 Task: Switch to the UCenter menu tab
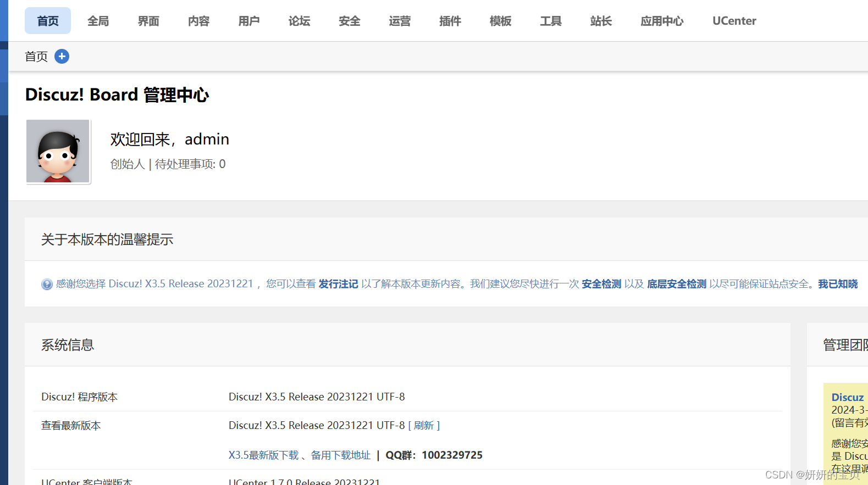click(734, 21)
